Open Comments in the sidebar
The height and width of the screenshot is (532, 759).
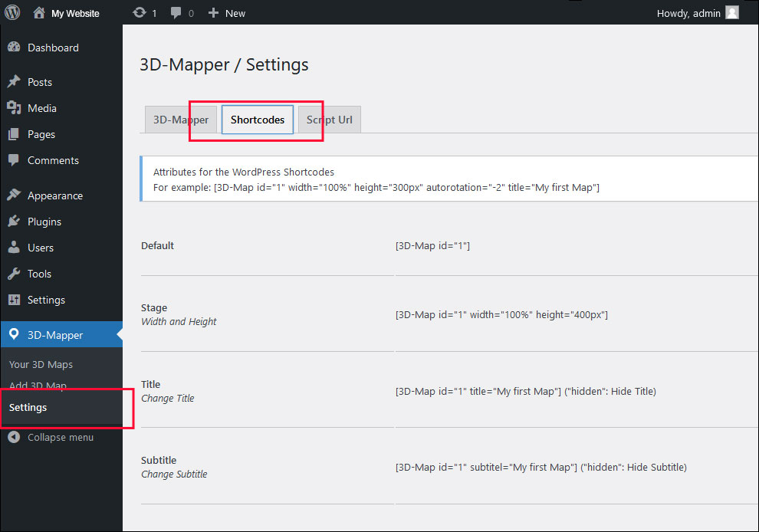click(x=53, y=161)
